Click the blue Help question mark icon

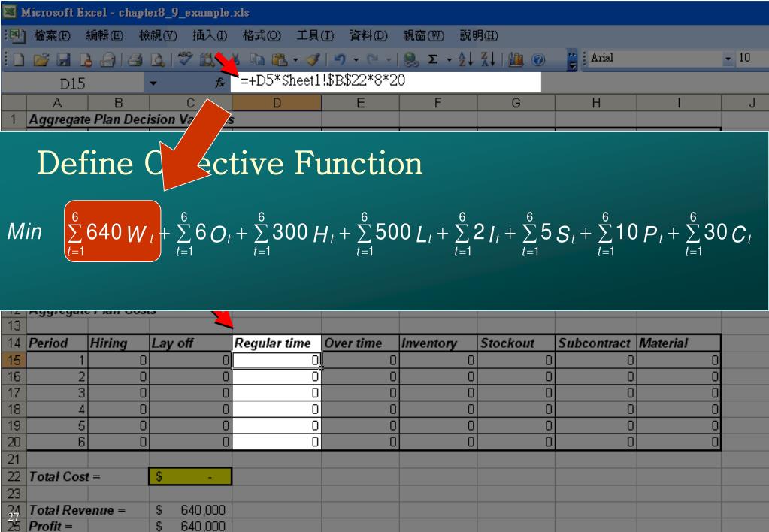tap(538, 58)
